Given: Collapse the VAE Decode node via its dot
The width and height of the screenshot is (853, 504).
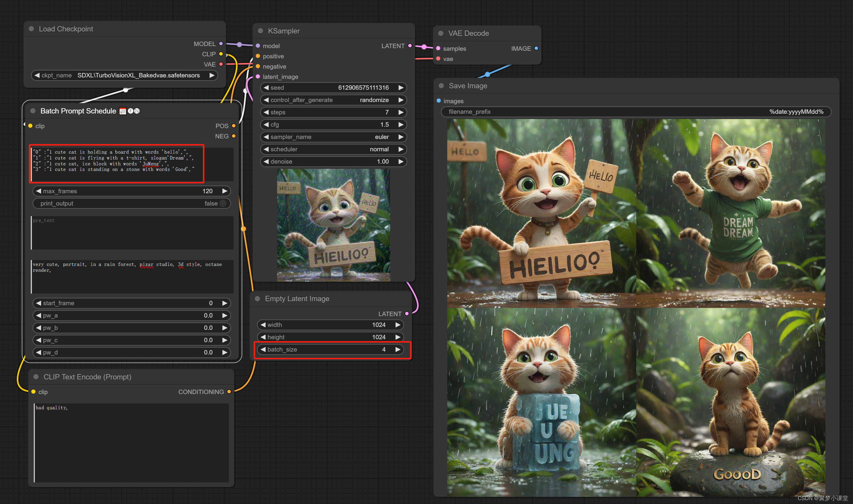Looking at the screenshot, I should tap(441, 33).
